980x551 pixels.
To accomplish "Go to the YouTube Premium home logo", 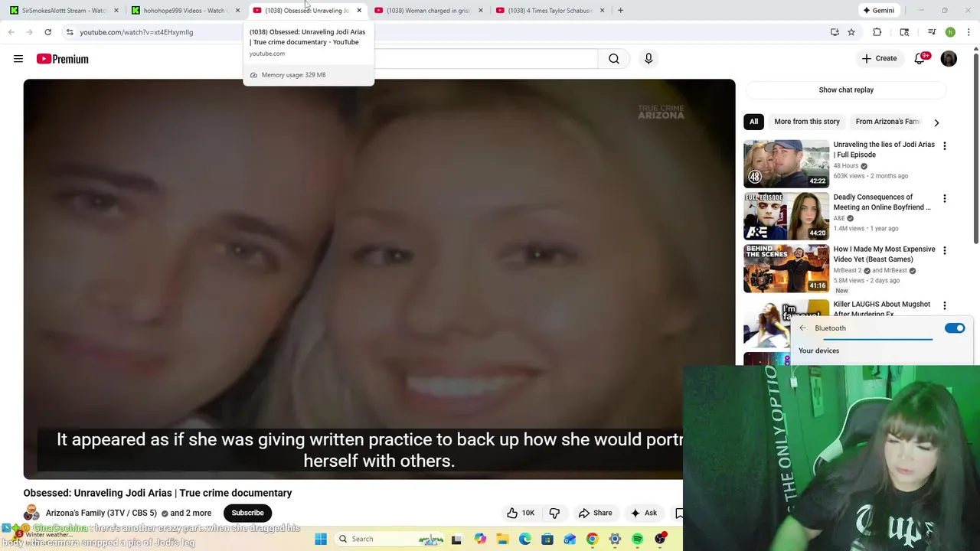I will click(x=62, y=59).
